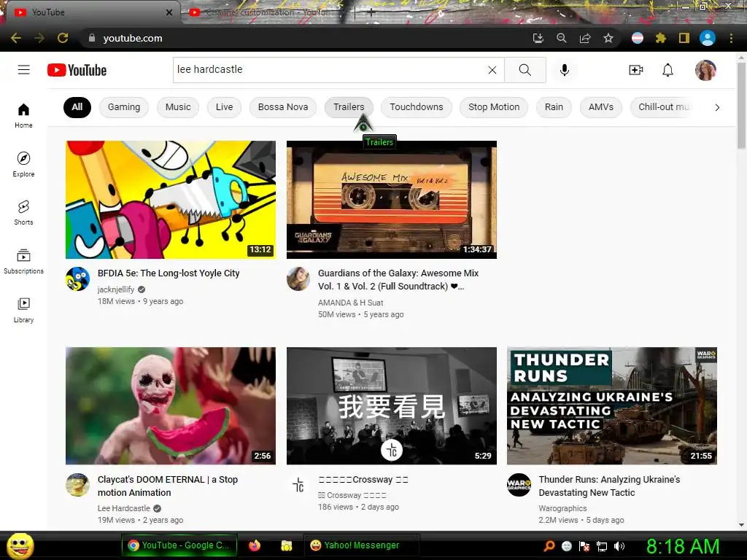Open Subscriptions in sidebar
The width and height of the screenshot is (747, 560).
(23, 262)
